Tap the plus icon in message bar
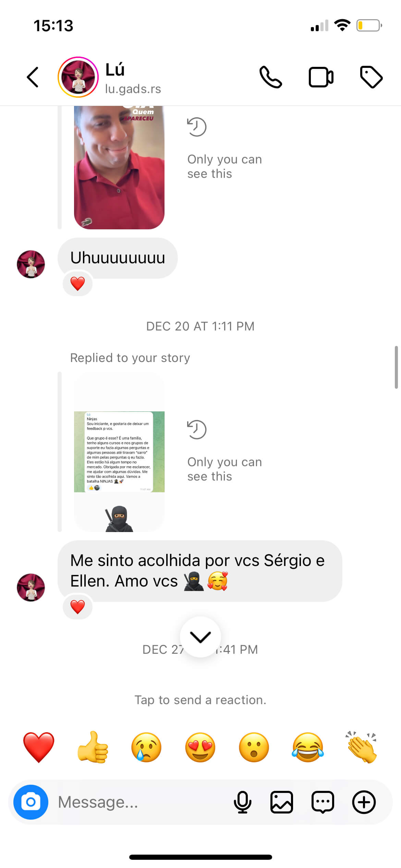Viewport: 401px width, 868px height. [x=364, y=802]
